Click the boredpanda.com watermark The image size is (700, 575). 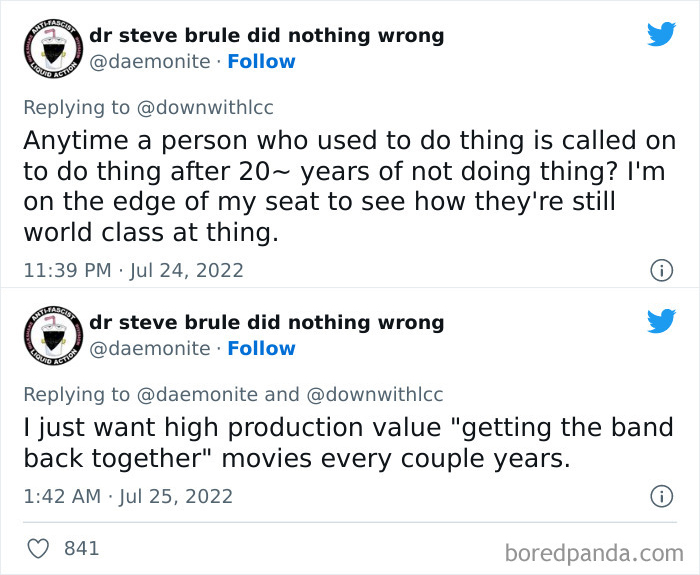pyautogui.click(x=594, y=552)
